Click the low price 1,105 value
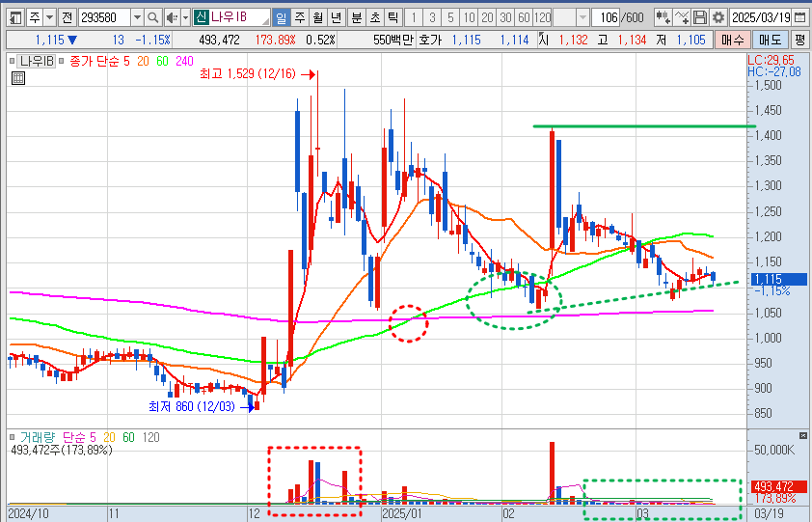This screenshot has width=812, height=522. pos(690,40)
